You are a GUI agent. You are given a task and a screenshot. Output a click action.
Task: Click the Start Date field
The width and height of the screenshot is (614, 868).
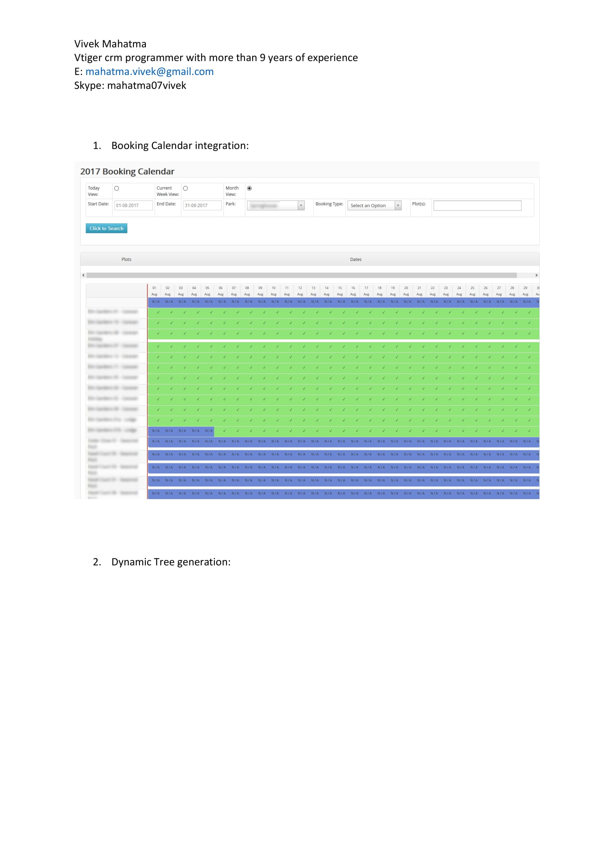[133, 205]
